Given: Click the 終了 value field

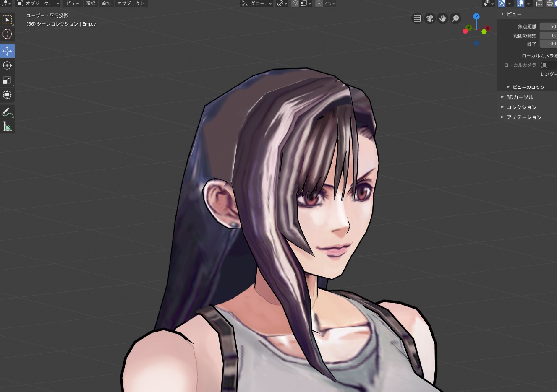Looking at the screenshot, I should (548, 44).
